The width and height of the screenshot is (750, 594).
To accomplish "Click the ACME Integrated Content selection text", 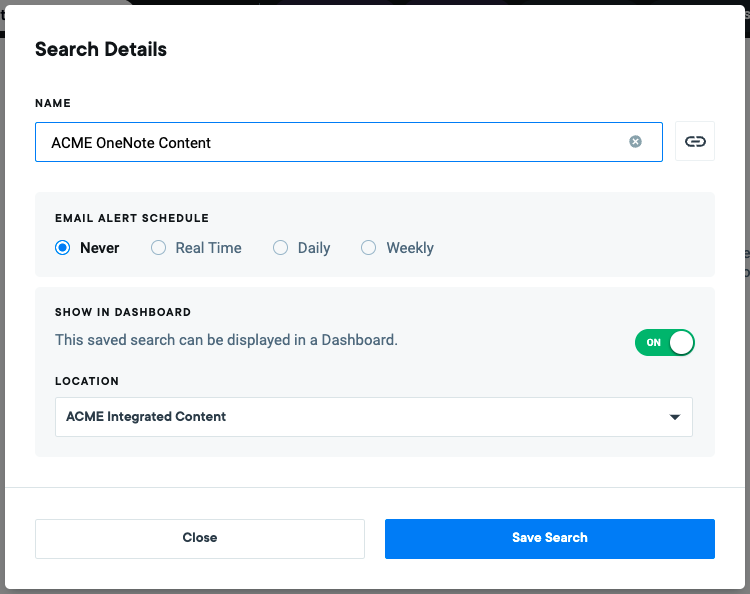I will pos(146,417).
